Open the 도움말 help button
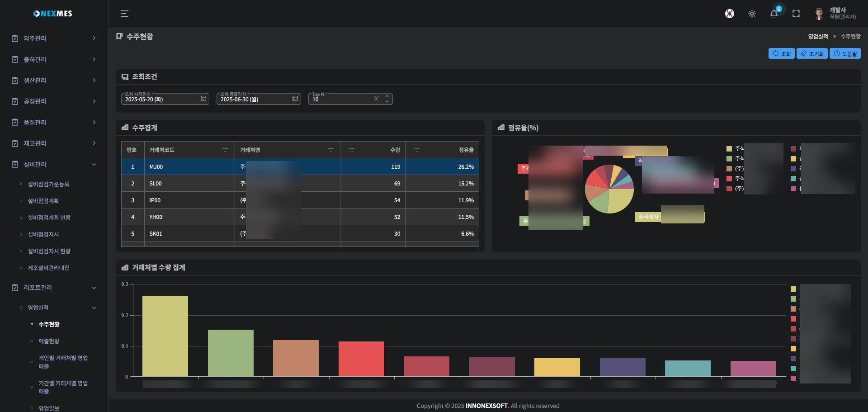This screenshot has width=868, height=412. point(845,53)
